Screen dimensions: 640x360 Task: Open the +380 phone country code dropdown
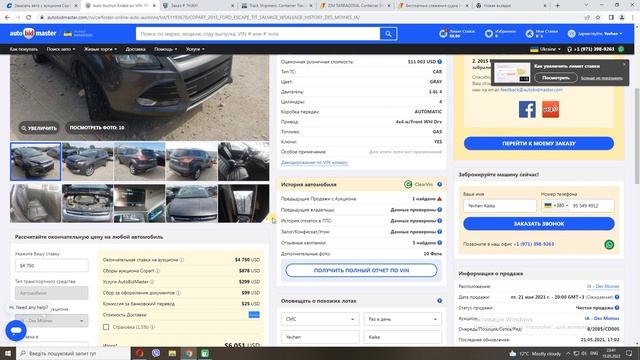(x=556, y=206)
